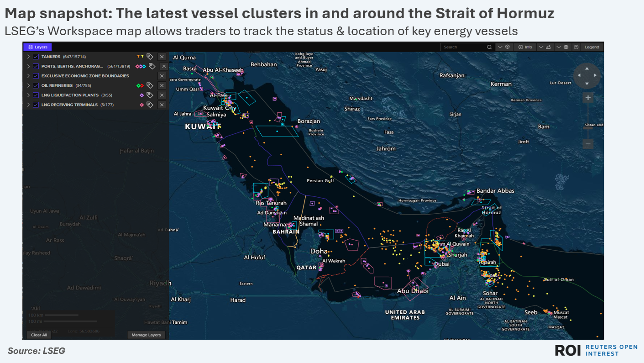This screenshot has height=363, width=644.
Task: Open the Legend panel
Action: pos(592,47)
